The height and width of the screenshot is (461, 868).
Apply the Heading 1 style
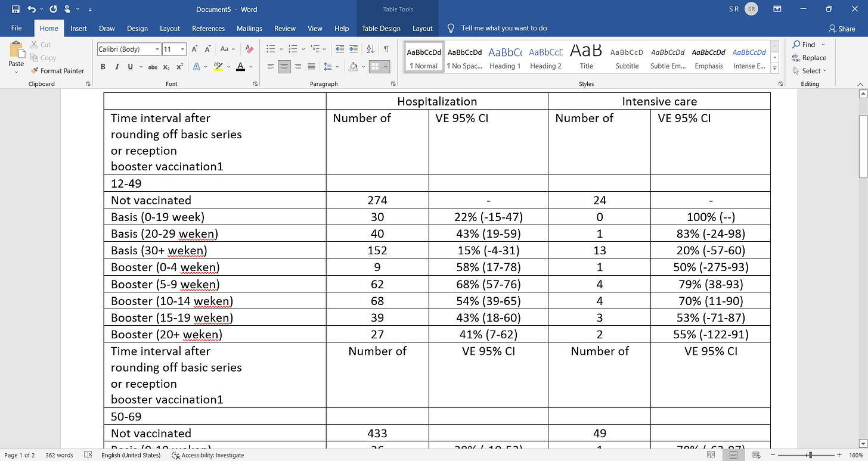tap(505, 57)
